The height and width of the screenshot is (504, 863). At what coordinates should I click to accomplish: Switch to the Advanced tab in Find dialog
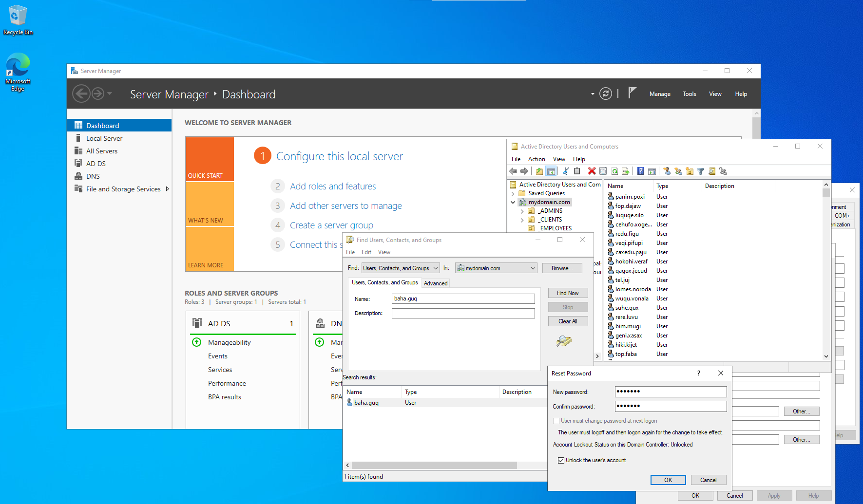pyautogui.click(x=436, y=283)
